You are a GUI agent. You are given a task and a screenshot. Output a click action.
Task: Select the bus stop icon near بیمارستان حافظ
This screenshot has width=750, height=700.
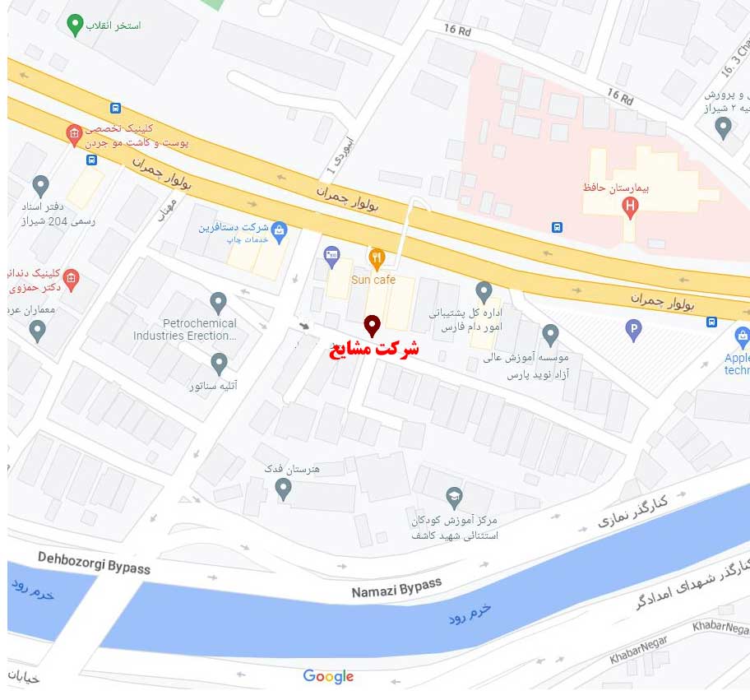point(557,227)
